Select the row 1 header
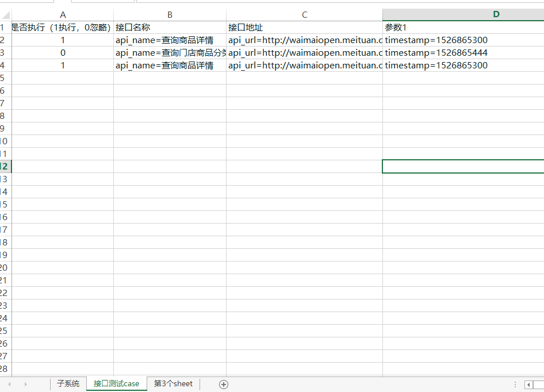 tap(4, 27)
